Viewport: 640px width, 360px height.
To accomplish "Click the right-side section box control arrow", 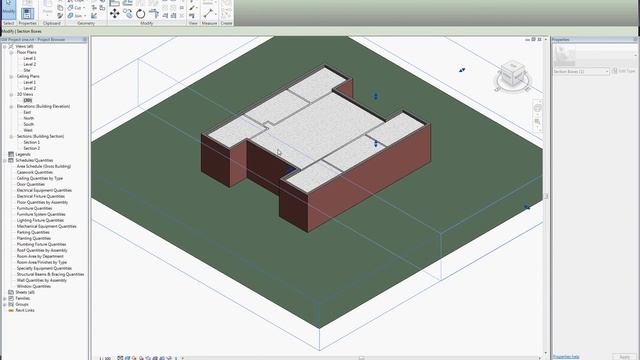I will pyautogui.click(x=527, y=207).
